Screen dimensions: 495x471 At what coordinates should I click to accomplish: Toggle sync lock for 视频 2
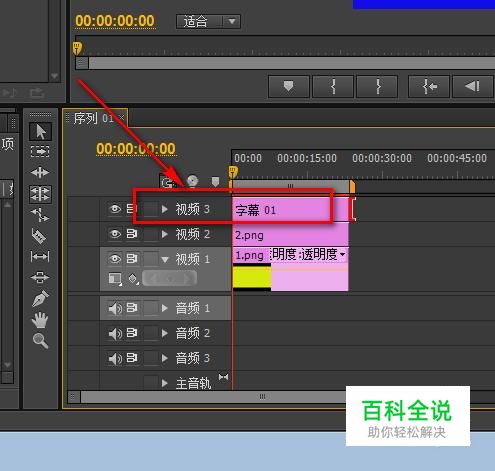point(132,234)
